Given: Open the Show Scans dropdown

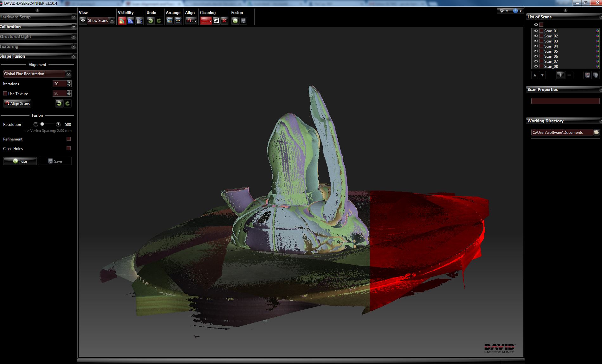Looking at the screenshot, I should (x=112, y=20).
